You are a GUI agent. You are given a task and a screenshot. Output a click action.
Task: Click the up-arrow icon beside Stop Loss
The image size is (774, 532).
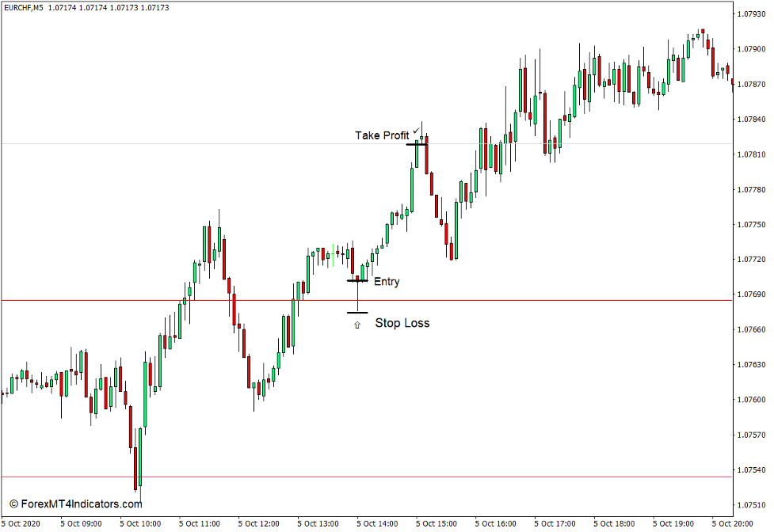click(x=359, y=322)
